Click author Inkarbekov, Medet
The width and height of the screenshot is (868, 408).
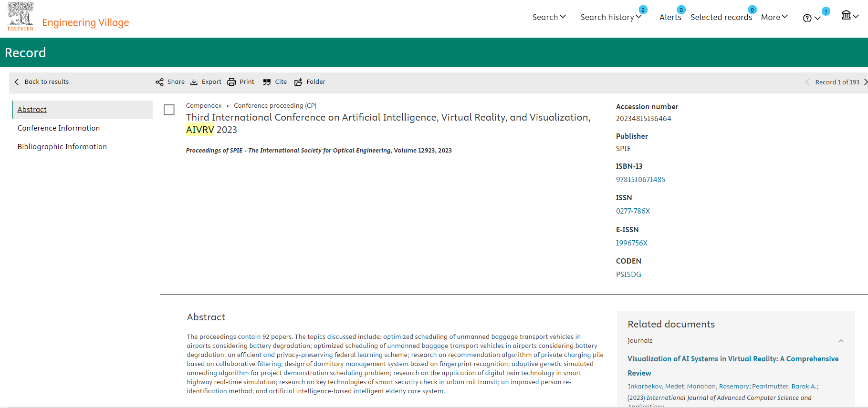click(x=656, y=387)
